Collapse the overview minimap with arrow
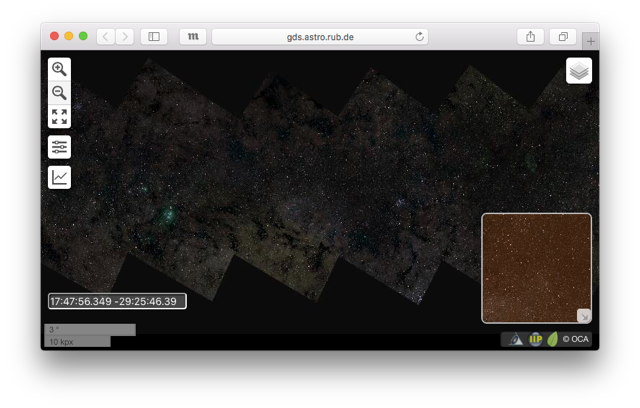Screen dimensions: 640x408 pyautogui.click(x=584, y=316)
